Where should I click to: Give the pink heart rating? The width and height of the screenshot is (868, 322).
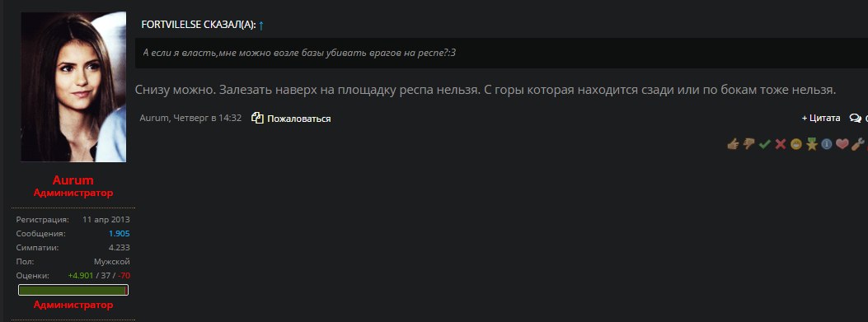coord(842,144)
